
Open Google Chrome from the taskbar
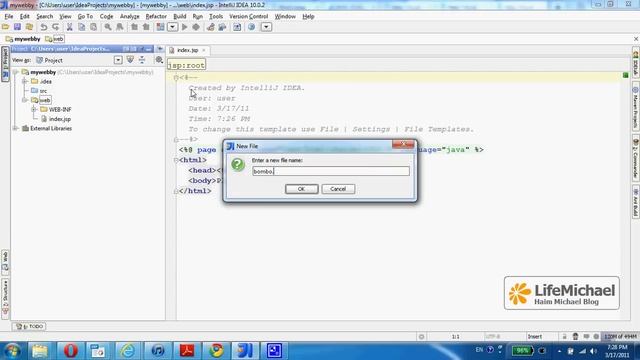pyautogui.click(x=216, y=351)
